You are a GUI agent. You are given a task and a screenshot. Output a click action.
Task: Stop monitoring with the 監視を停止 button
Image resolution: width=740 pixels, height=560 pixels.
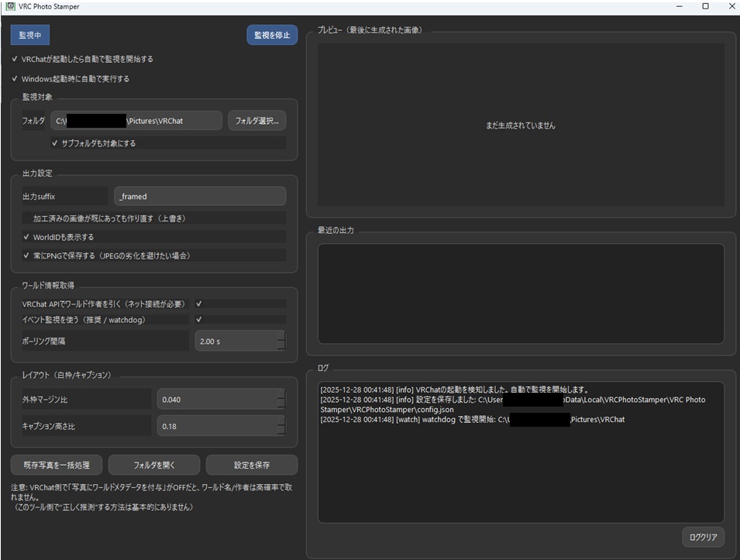(271, 35)
